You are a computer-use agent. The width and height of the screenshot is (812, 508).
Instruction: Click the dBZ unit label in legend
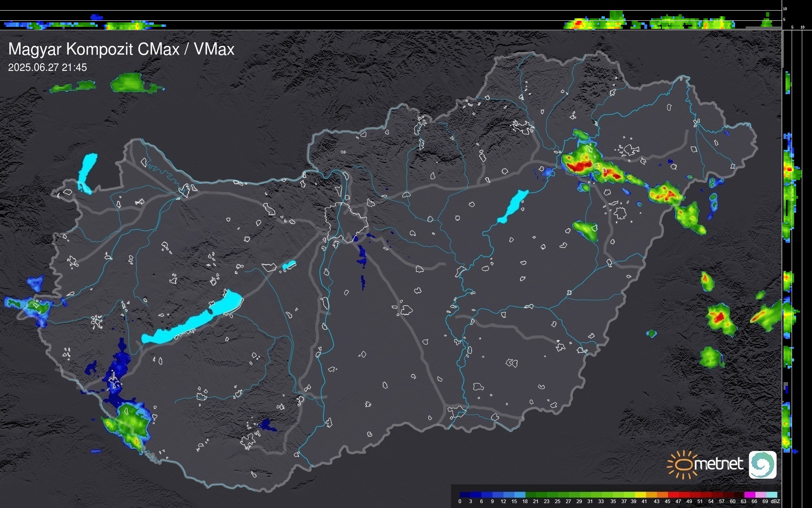click(775, 501)
